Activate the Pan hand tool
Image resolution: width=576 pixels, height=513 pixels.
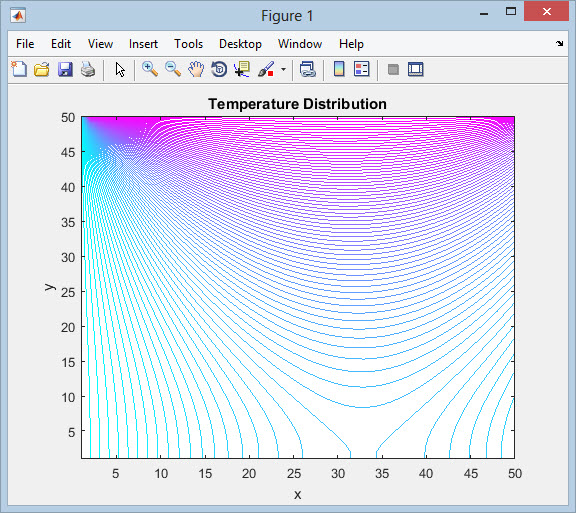pyautogui.click(x=196, y=69)
